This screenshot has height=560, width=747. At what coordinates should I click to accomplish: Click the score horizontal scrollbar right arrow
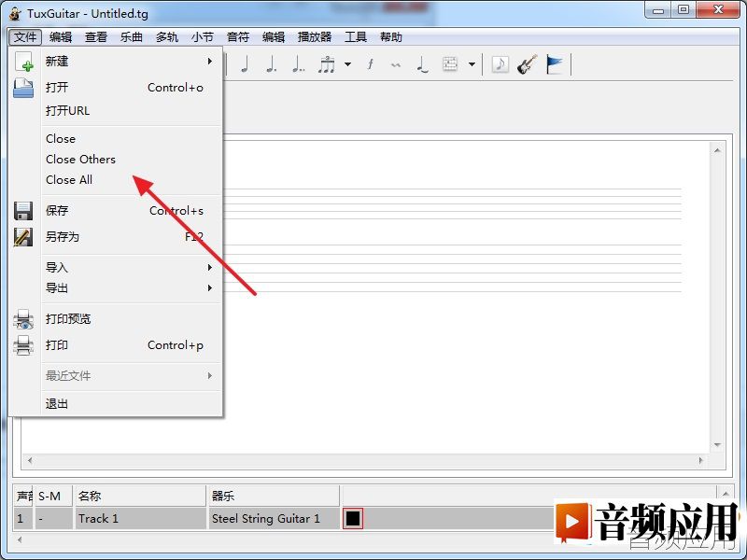click(700, 460)
